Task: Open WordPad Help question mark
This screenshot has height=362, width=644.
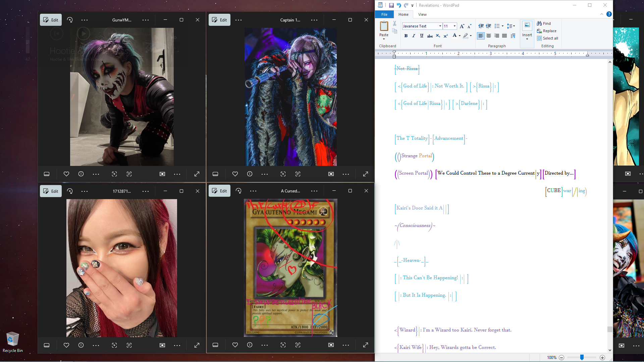Action: (x=609, y=14)
